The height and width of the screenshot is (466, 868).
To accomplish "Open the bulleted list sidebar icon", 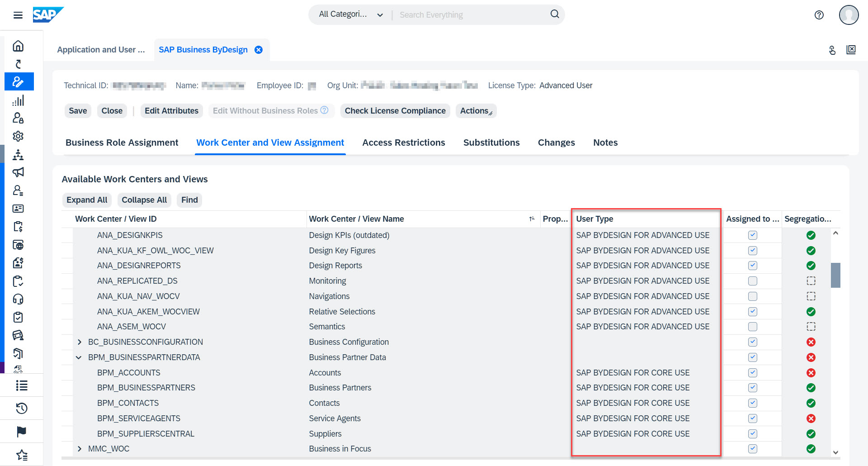I will (21, 385).
